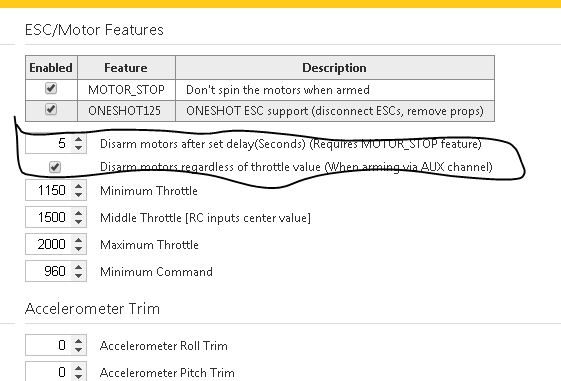561x381 pixels.
Task: Increase the disarm delay seconds value
Action: [78, 140]
